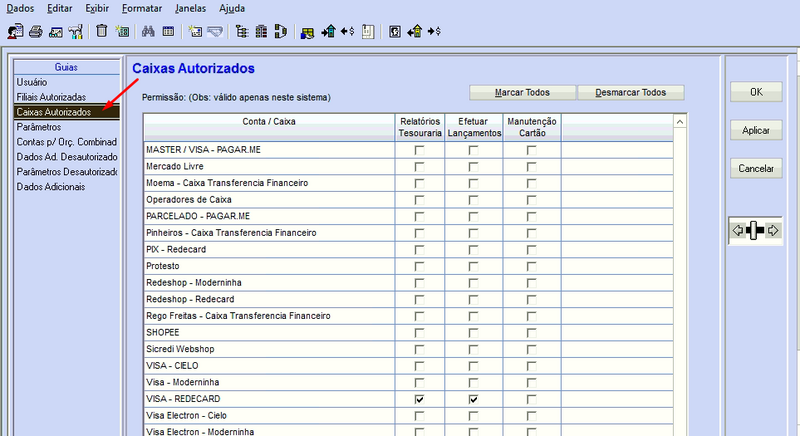Image resolution: width=800 pixels, height=436 pixels.
Task: Check Efetuar Lançamentos for PIX - Redecard
Action: (473, 250)
